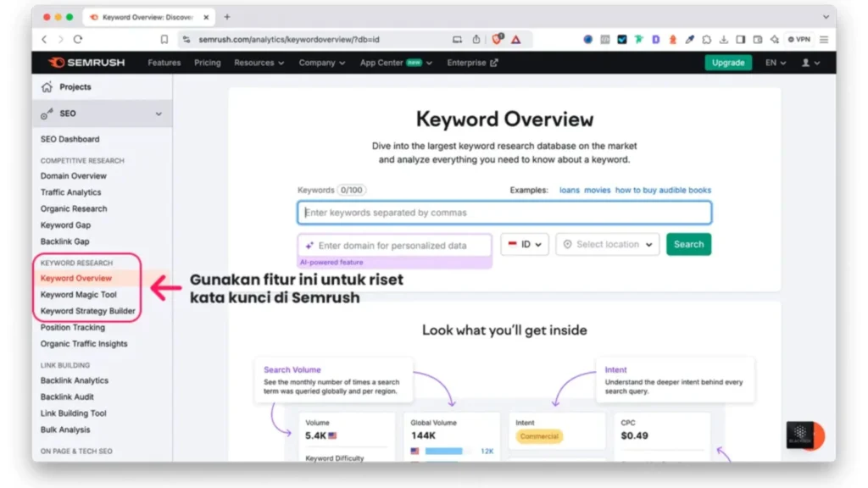
Task: Open Organic Traffic Insights
Action: pos(84,344)
